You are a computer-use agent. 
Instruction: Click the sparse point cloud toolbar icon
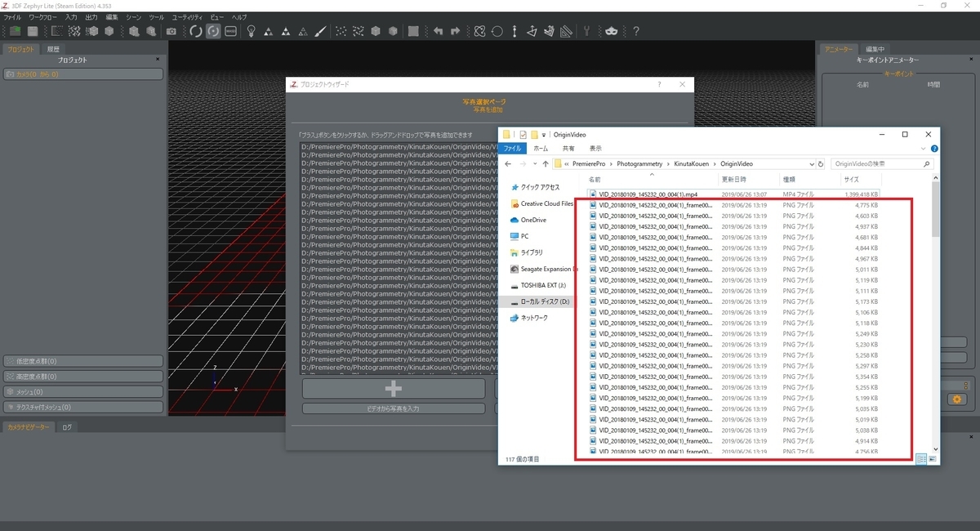click(340, 31)
